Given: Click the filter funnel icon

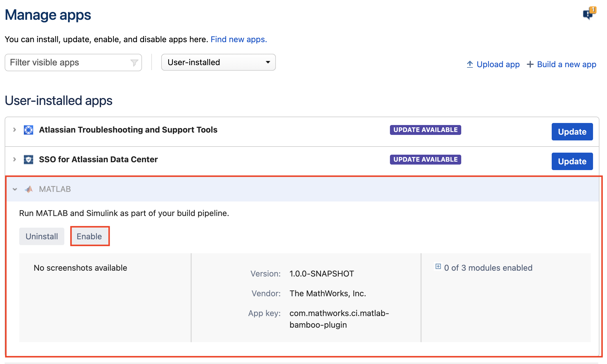Looking at the screenshot, I should (134, 63).
